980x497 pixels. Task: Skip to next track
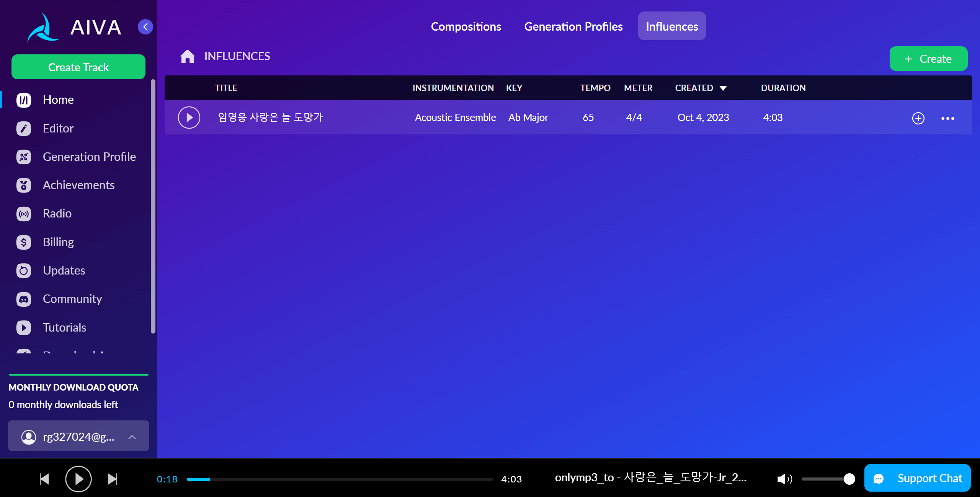coord(113,479)
